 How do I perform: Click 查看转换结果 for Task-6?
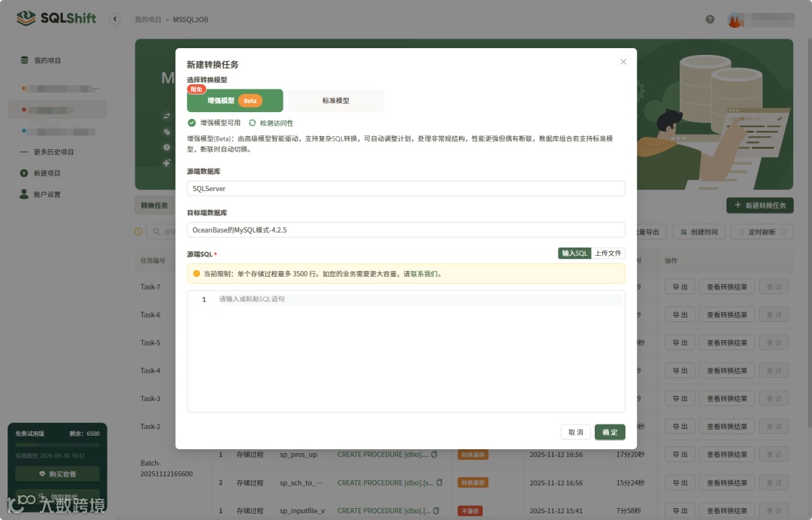pos(726,315)
